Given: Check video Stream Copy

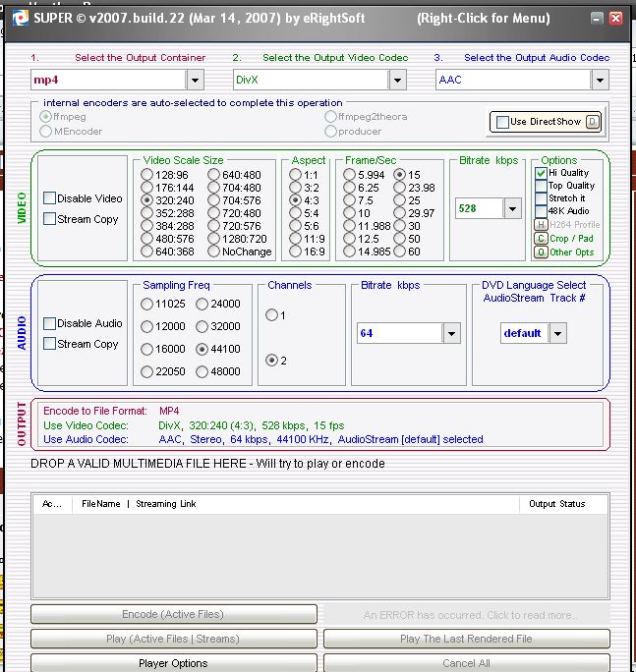Looking at the screenshot, I should point(50,219).
